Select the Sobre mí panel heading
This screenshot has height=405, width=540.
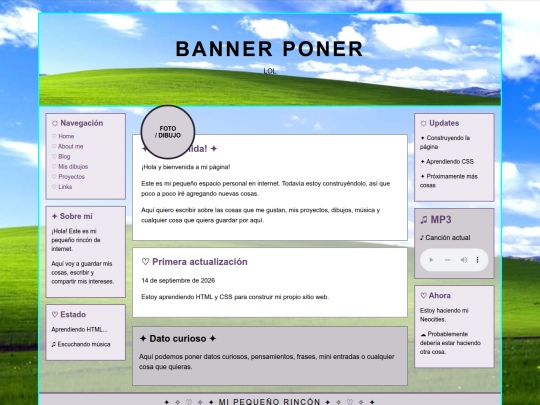[72, 216]
